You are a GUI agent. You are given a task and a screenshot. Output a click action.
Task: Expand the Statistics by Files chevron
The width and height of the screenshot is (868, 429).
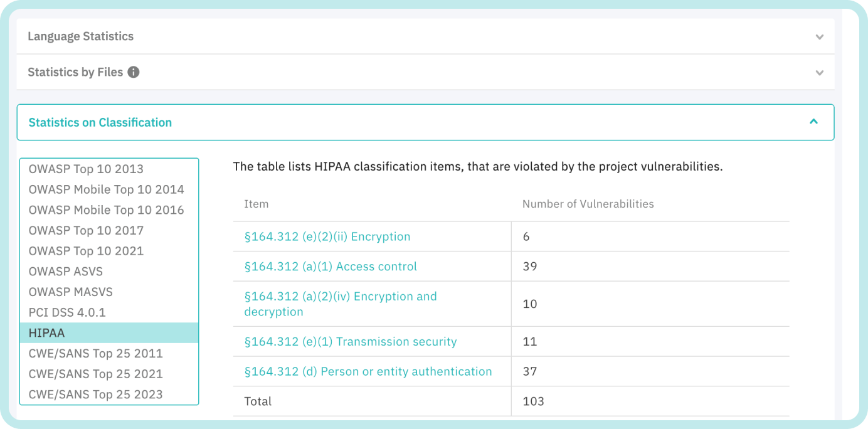819,73
